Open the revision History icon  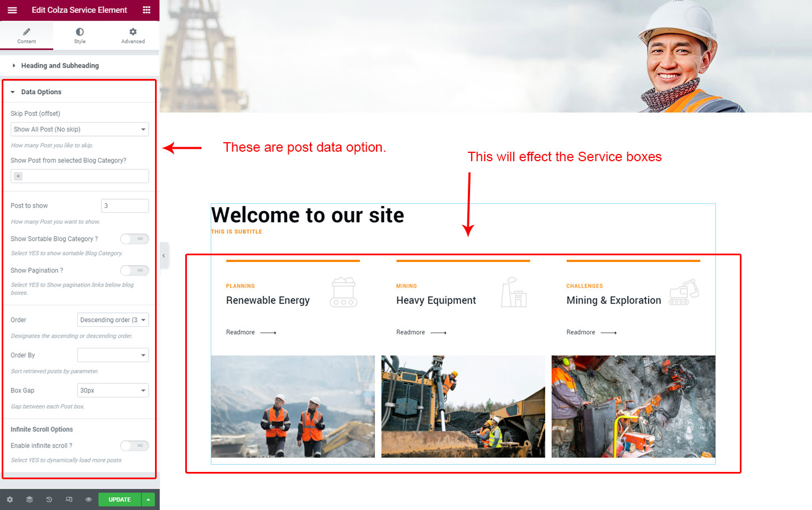pos(49,499)
